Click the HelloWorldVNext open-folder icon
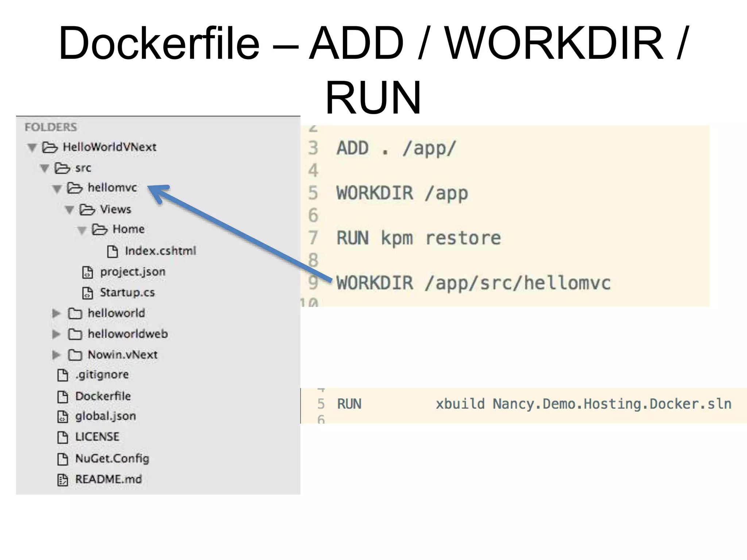Screen dimensions: 747x560 [x=50, y=147]
